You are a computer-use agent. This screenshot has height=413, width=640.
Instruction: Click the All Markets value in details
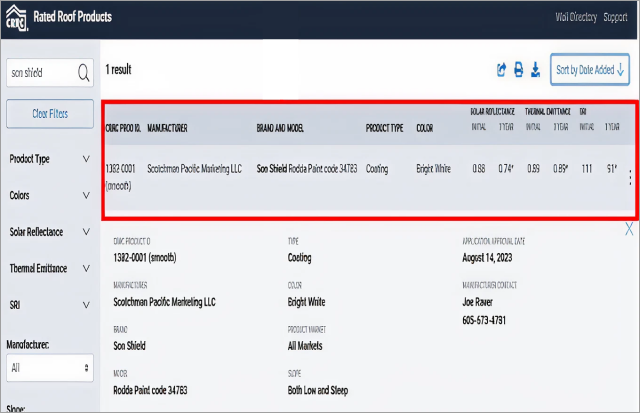coord(305,346)
